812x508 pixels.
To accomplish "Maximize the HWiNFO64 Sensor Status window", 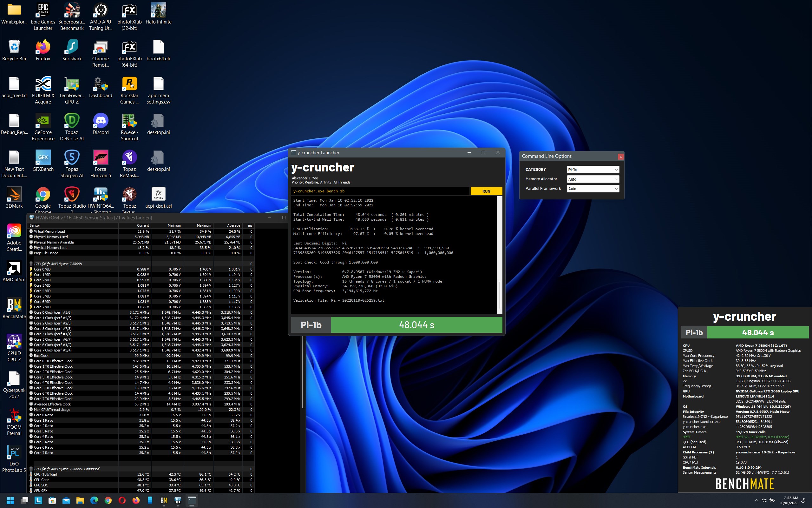I will tap(284, 218).
